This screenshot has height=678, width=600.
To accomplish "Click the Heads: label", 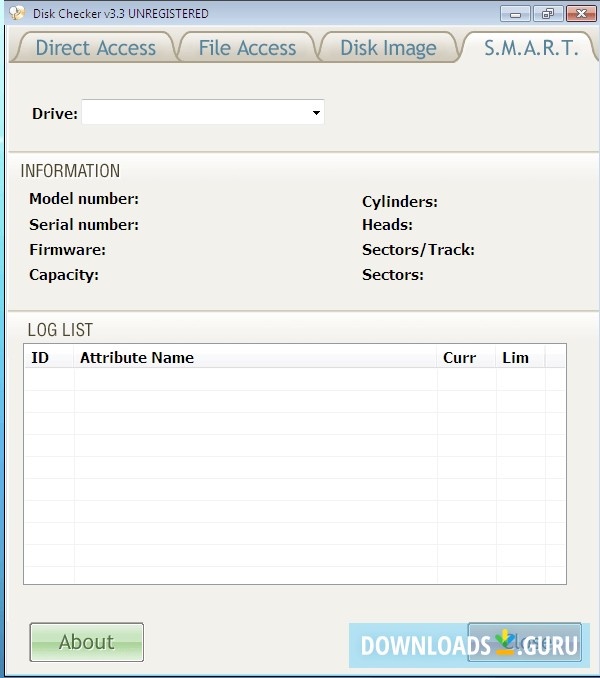I will click(387, 225).
